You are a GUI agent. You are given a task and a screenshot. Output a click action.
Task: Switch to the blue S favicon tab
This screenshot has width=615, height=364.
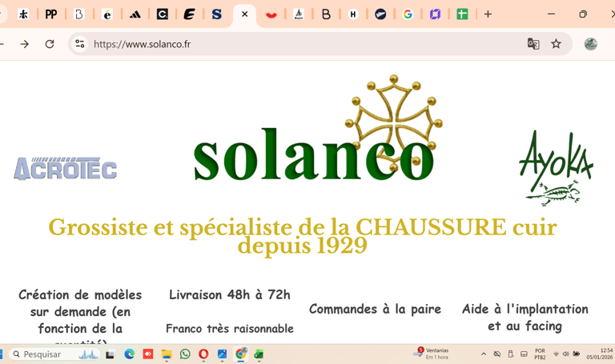pos(216,14)
